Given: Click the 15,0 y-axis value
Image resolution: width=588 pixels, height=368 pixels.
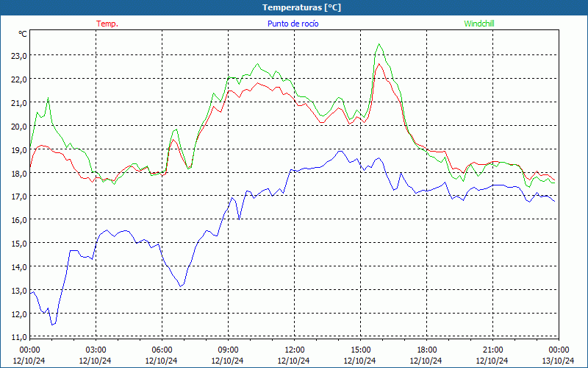Looking at the screenshot, I should [19, 244].
